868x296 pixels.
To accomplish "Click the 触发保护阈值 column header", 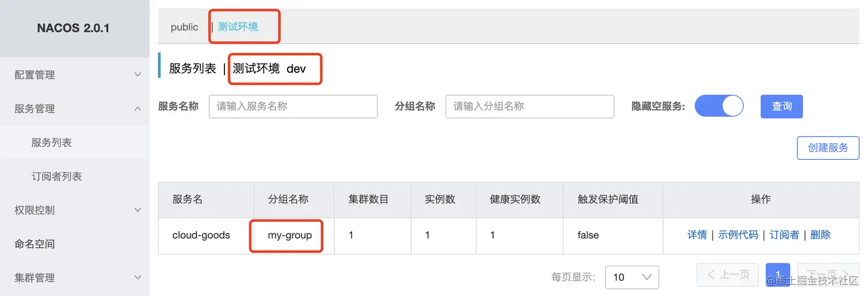I will [x=613, y=199].
